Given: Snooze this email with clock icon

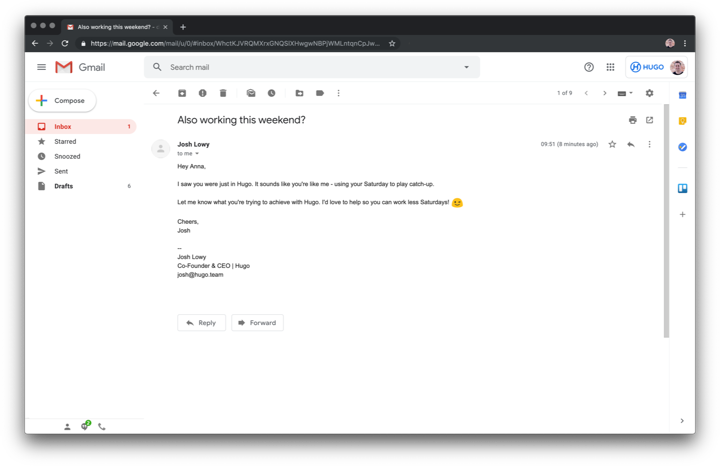Looking at the screenshot, I should [x=271, y=93].
